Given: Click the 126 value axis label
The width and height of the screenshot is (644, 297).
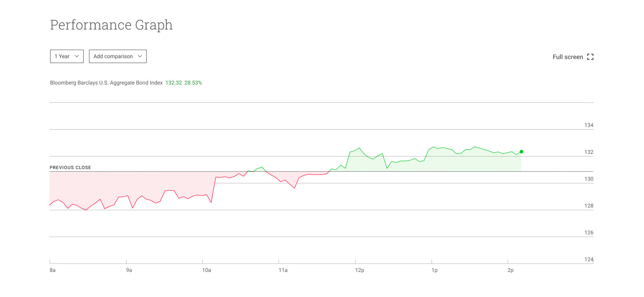Looking at the screenshot, I should (x=589, y=233).
